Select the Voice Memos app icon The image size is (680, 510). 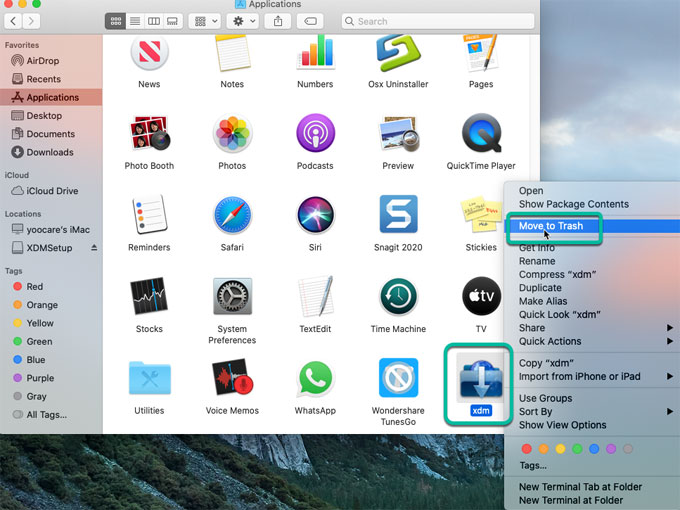click(x=232, y=378)
